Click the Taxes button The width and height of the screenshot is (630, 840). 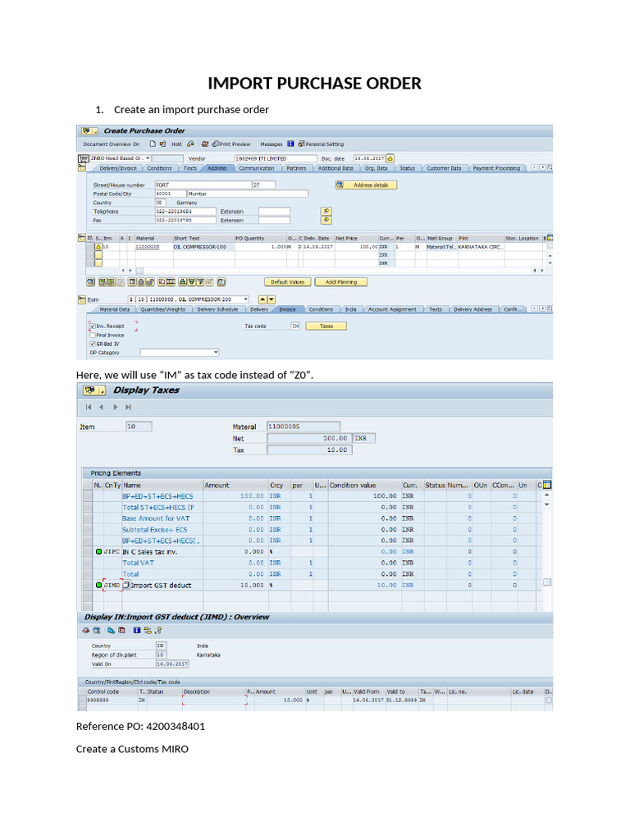click(x=326, y=326)
